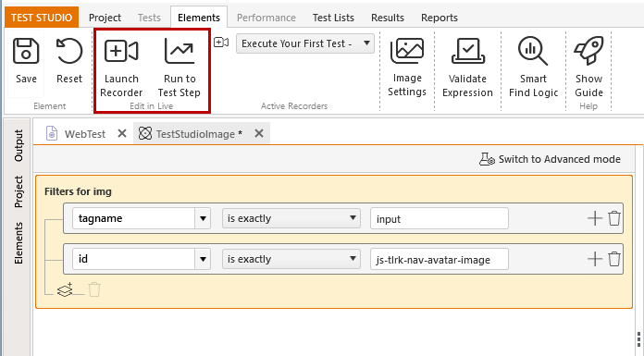Click the disabled trash icon below filters
Screen dimensions: 644x356
tap(94, 289)
